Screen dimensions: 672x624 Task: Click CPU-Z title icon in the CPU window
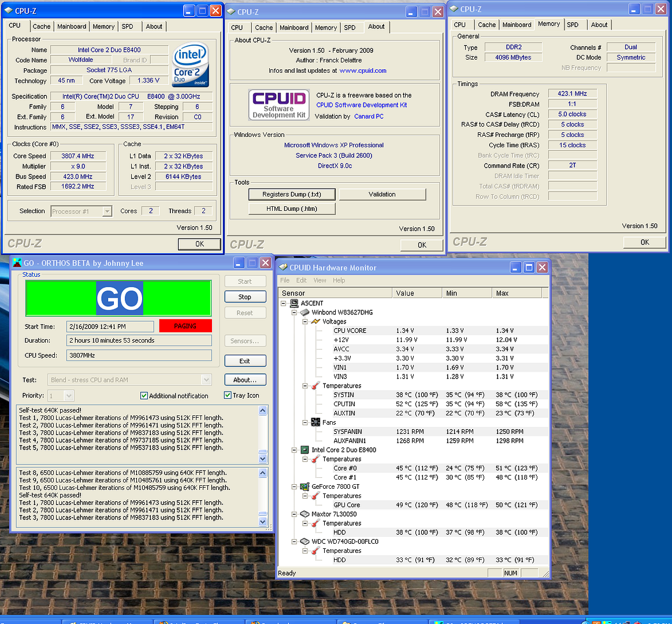(9, 11)
